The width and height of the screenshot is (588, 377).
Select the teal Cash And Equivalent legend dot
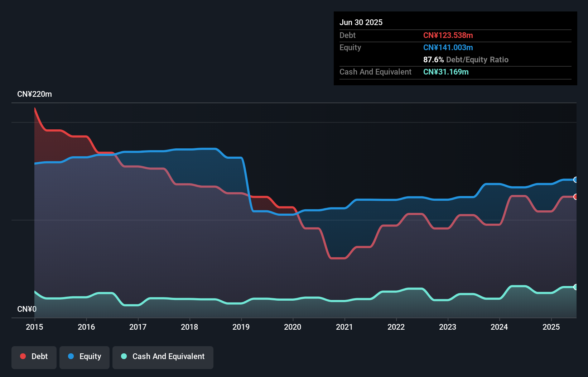123,356
